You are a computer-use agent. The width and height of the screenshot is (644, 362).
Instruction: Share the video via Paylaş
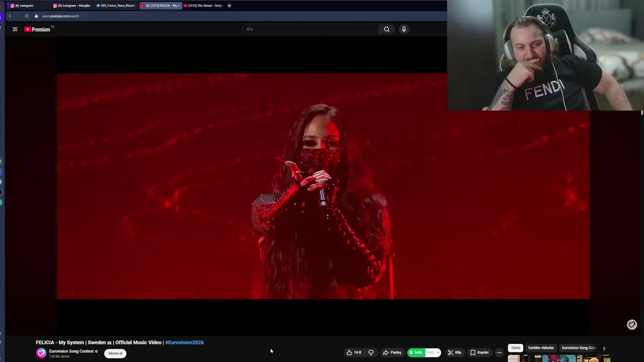pos(392,352)
